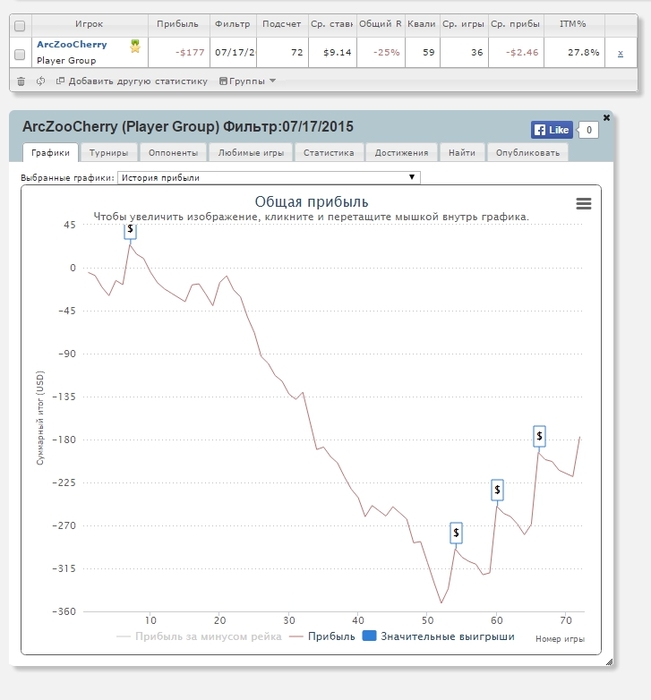The width and height of the screenshot is (651, 700).
Task: Click the 'Квали' column header
Action: point(421,24)
